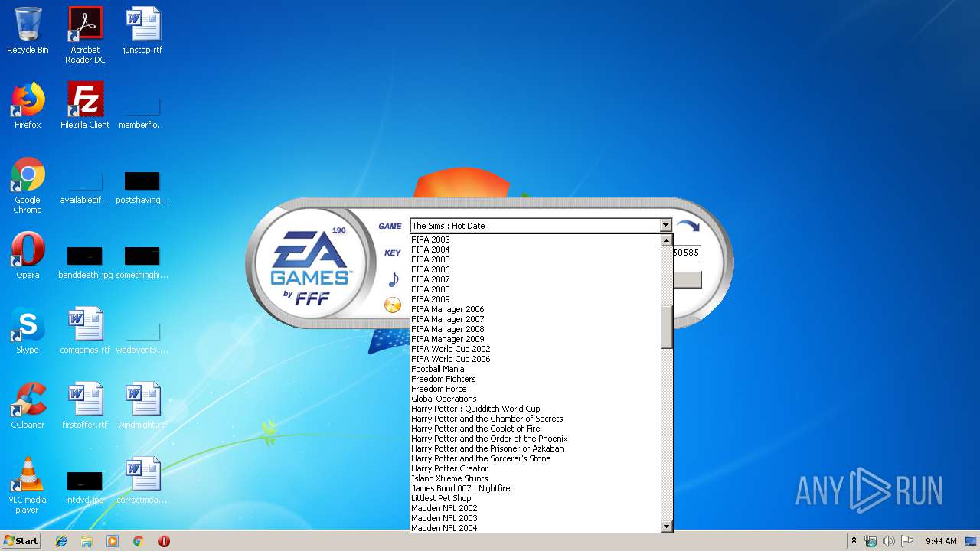The image size is (980, 551).
Task: Launch Firefox from the desktop
Action: tap(28, 106)
